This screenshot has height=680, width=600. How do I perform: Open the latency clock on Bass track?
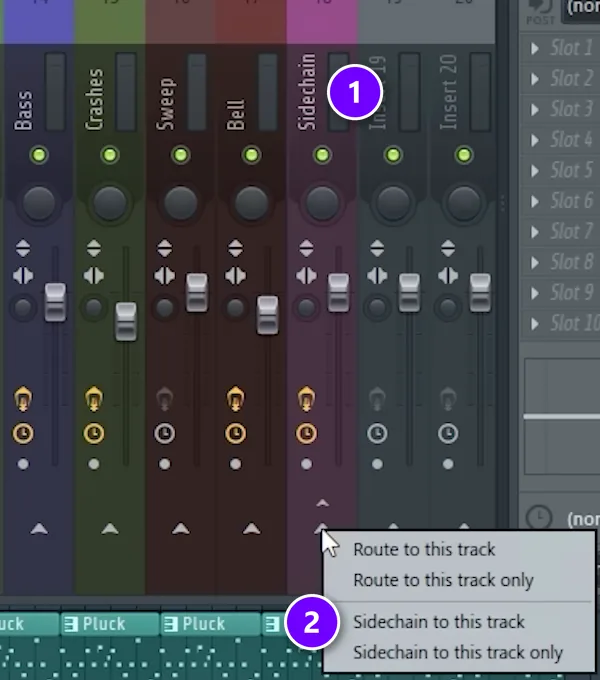click(23, 433)
